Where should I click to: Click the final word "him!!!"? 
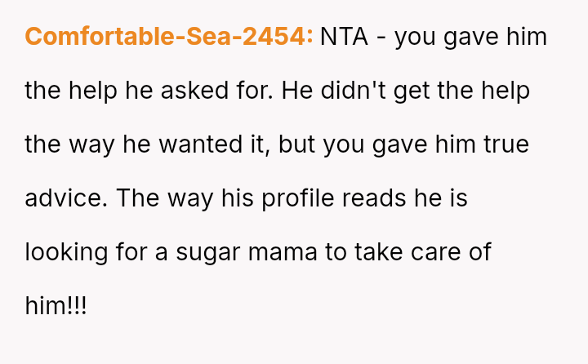coord(56,306)
